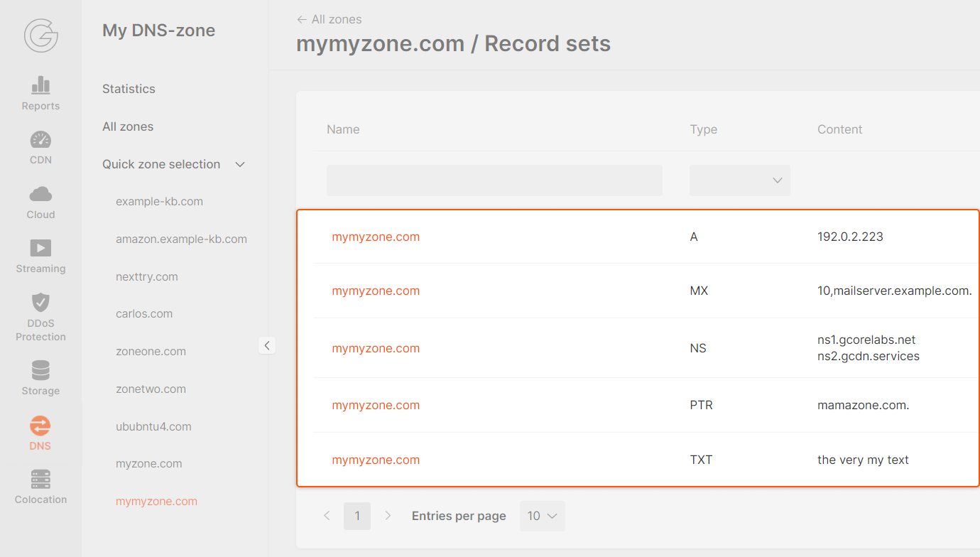
Task: Open the CDN gauge icon
Action: (x=40, y=139)
